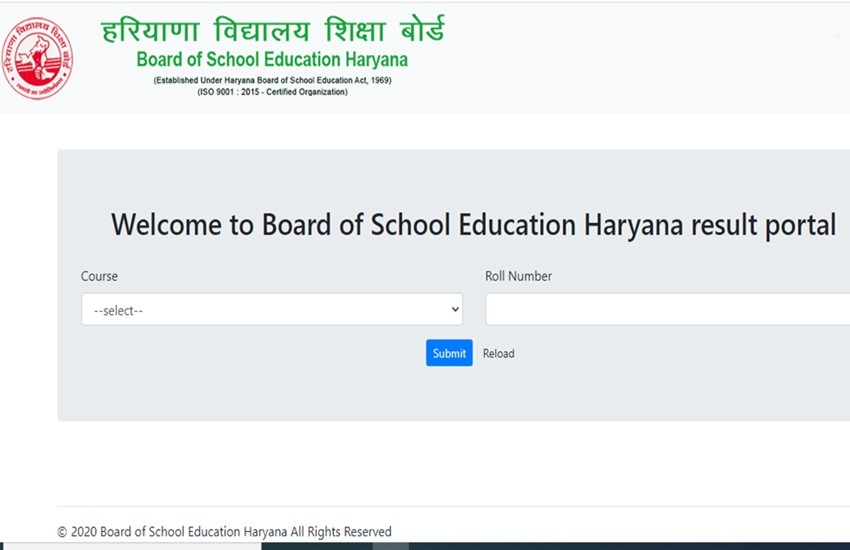Open the Course dropdown
The height and width of the screenshot is (550, 850).
(x=271, y=310)
